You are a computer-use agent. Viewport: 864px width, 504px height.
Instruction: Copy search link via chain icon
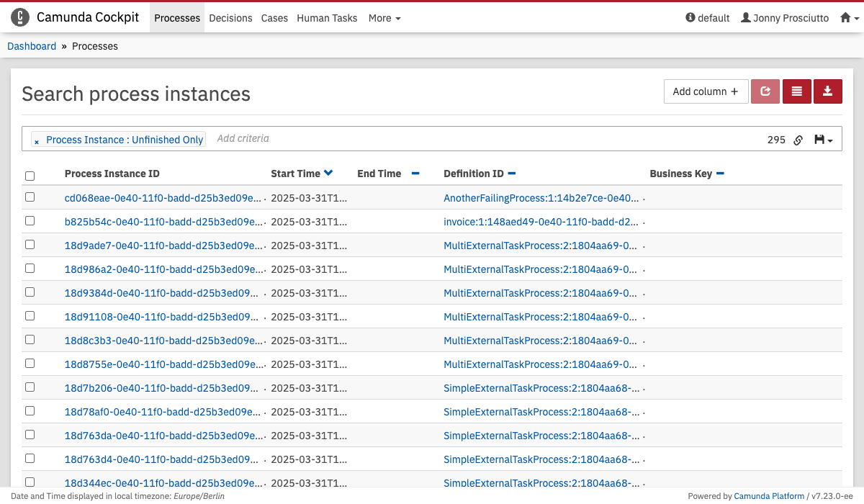(798, 140)
